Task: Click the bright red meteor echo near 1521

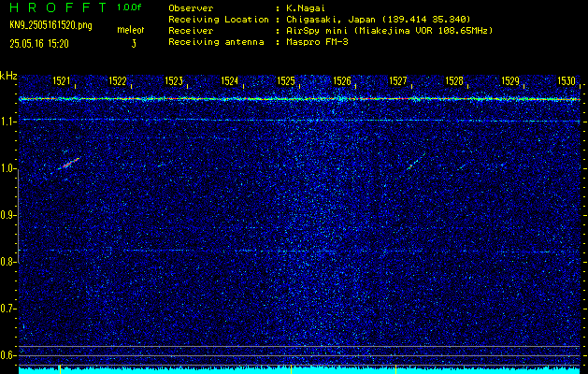Action: [69, 164]
